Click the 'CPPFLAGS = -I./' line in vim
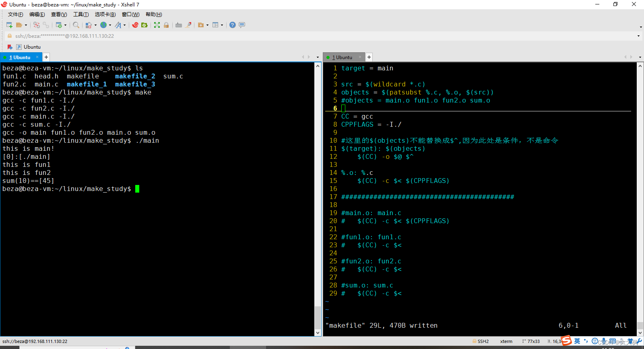The height and width of the screenshot is (349, 644). pyautogui.click(x=371, y=124)
